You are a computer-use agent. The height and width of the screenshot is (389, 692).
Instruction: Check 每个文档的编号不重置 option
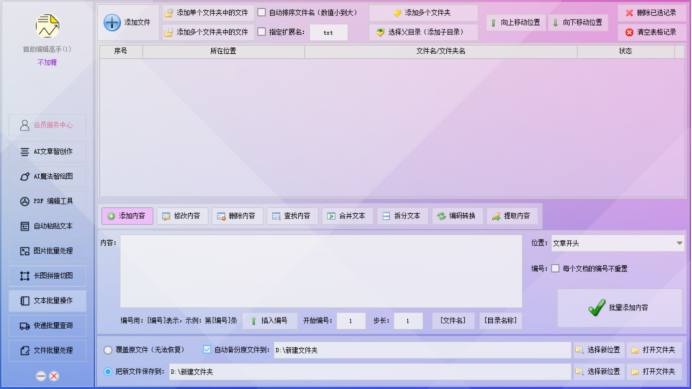[555, 268]
